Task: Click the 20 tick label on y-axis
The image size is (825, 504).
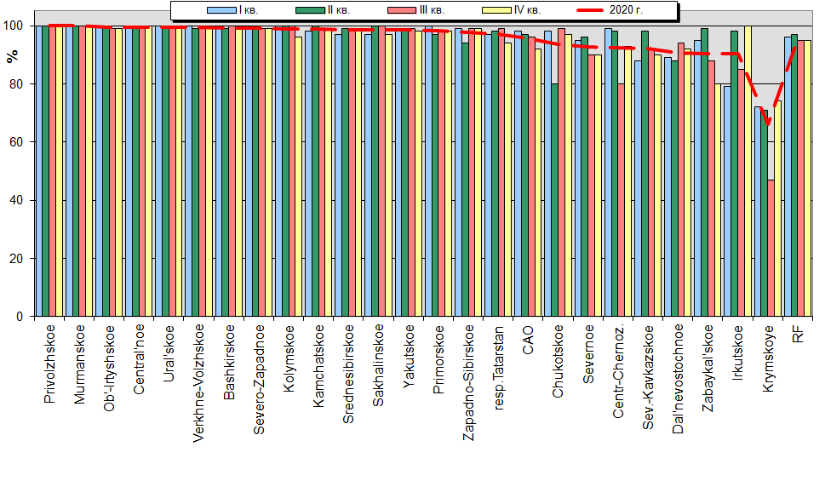Action: tap(16, 258)
